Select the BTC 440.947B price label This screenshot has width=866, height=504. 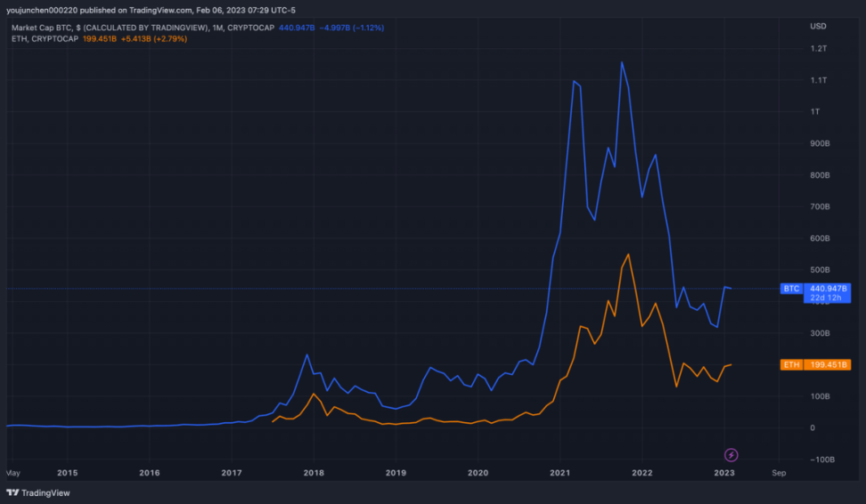(829, 289)
